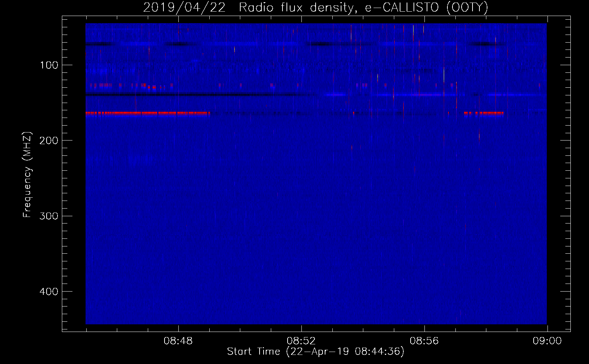Click the 08:48 time tick label
This screenshot has width=589, height=364.
[x=178, y=341]
